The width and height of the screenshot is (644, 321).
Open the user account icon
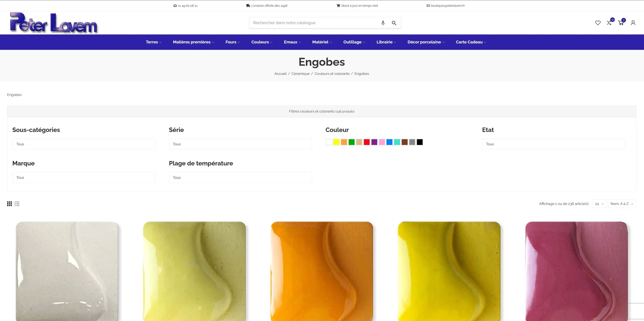(x=633, y=23)
